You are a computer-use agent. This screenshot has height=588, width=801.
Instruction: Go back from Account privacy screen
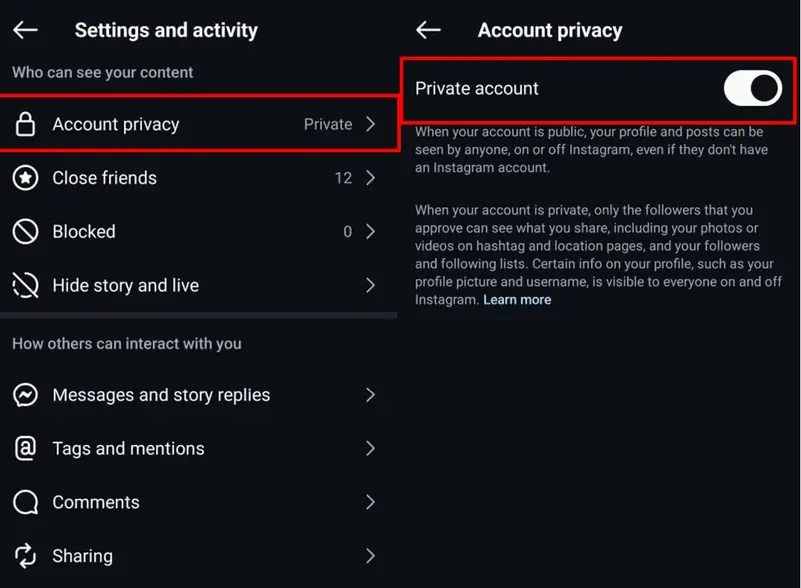click(428, 30)
